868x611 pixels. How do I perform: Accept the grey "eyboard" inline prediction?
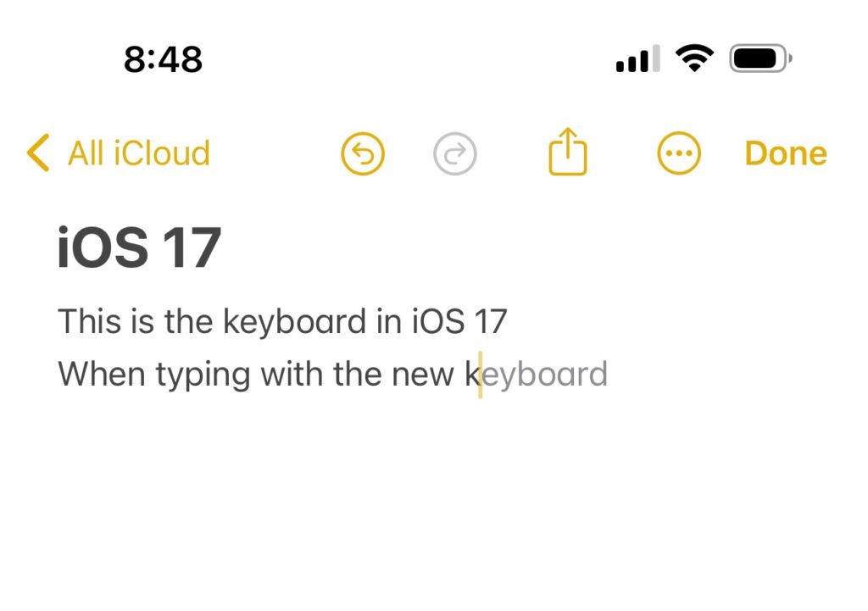pyautogui.click(x=545, y=375)
